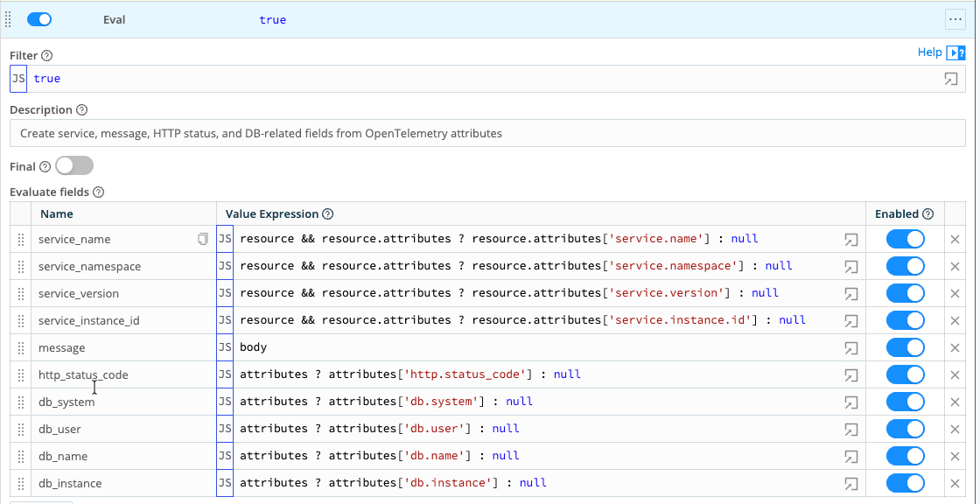Expand the service_name value expression editor
Screen dimensions: 980x504
(850, 240)
